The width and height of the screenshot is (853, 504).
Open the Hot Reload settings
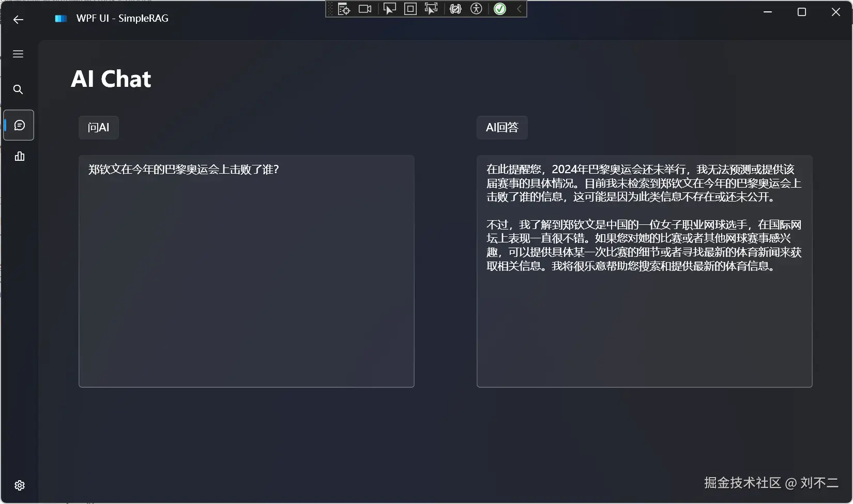(455, 9)
